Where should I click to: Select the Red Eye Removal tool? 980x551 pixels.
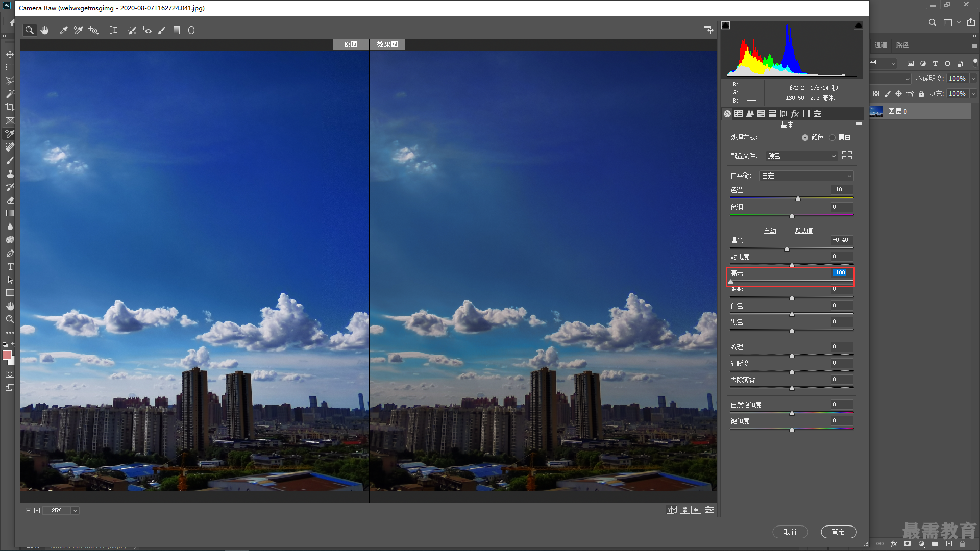[146, 31]
